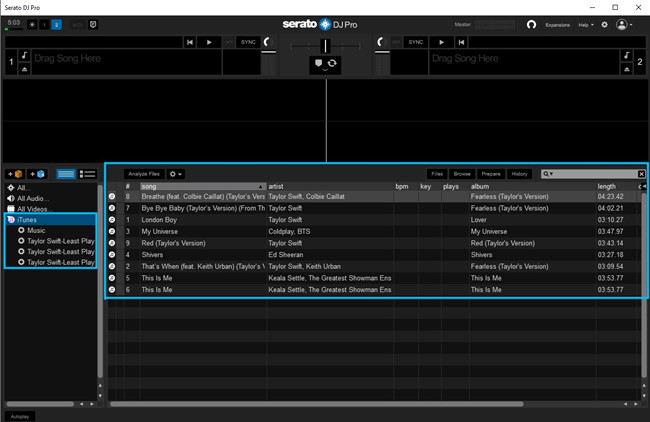Open the MIDI assign button
The image size is (650, 422).
click(x=78, y=25)
